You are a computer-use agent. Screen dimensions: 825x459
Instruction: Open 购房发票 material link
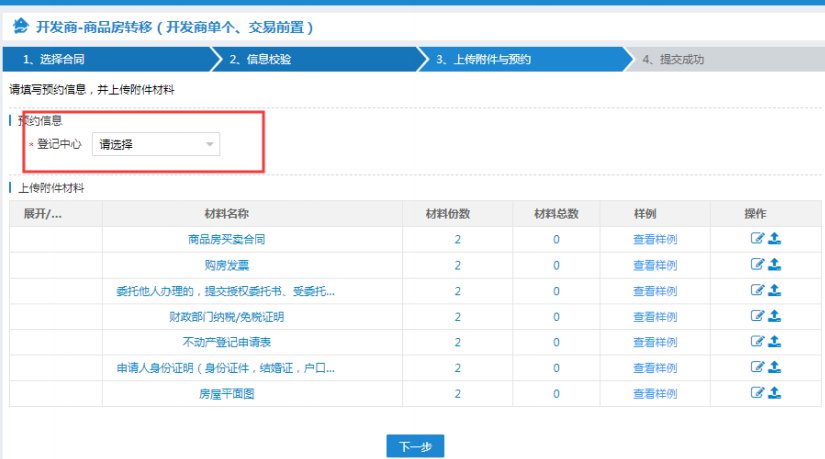tap(227, 265)
